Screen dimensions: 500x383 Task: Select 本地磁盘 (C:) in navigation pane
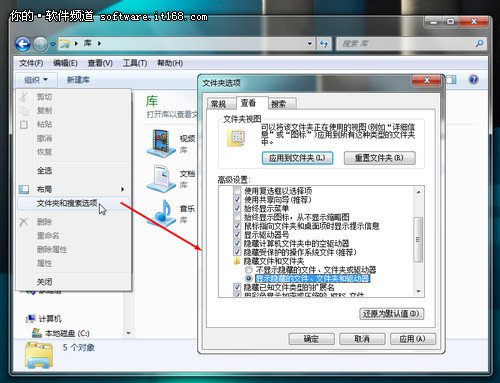click(61, 333)
